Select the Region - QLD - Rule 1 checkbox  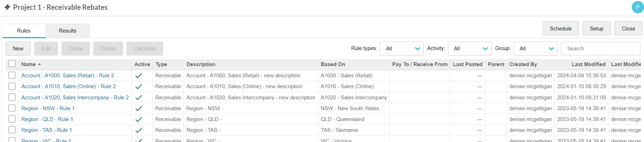[x=12, y=119]
